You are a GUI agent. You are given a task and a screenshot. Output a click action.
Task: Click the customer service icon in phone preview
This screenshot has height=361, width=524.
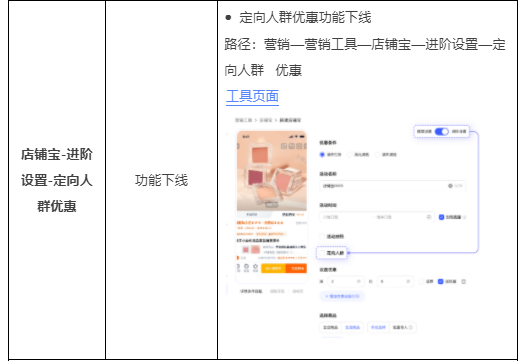click(246, 267)
